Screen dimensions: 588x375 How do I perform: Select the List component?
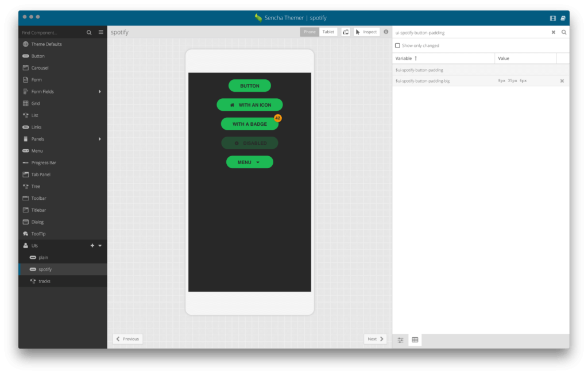63,115
